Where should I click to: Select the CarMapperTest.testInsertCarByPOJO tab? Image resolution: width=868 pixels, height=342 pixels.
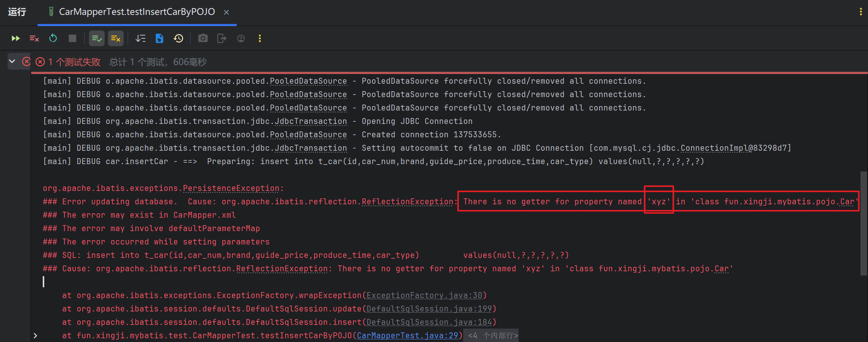click(137, 12)
